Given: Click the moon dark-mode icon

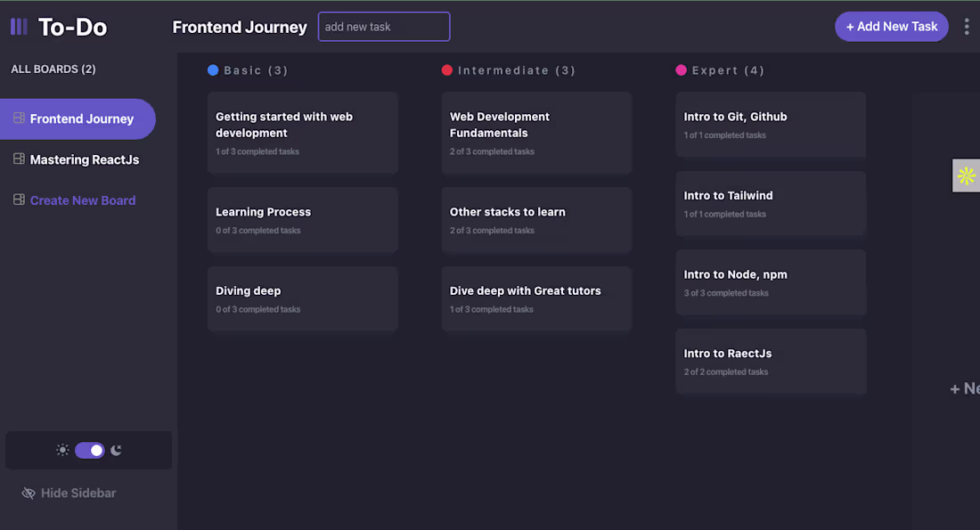Looking at the screenshot, I should tap(116, 450).
